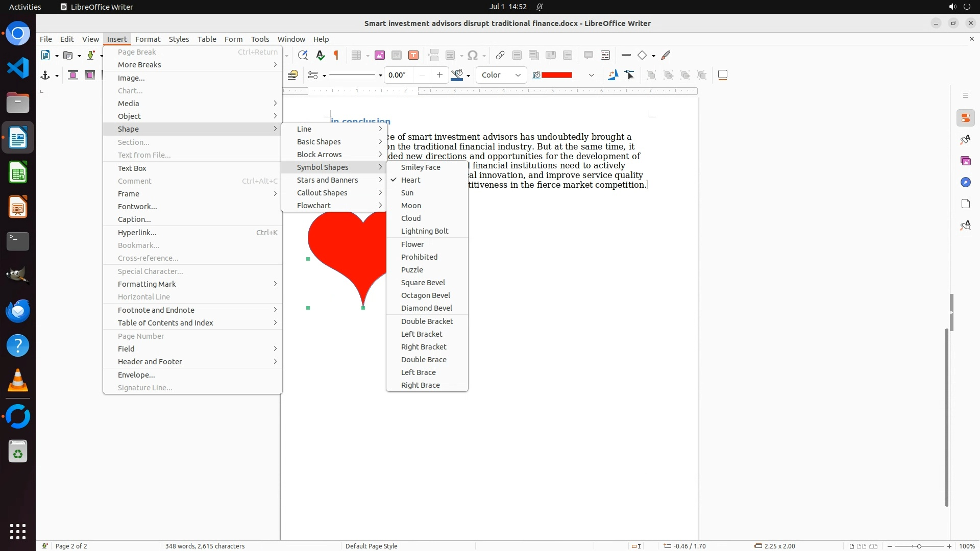Click the Fontwork... menu entry
Image resolution: width=980 pixels, height=551 pixels.
click(x=137, y=207)
